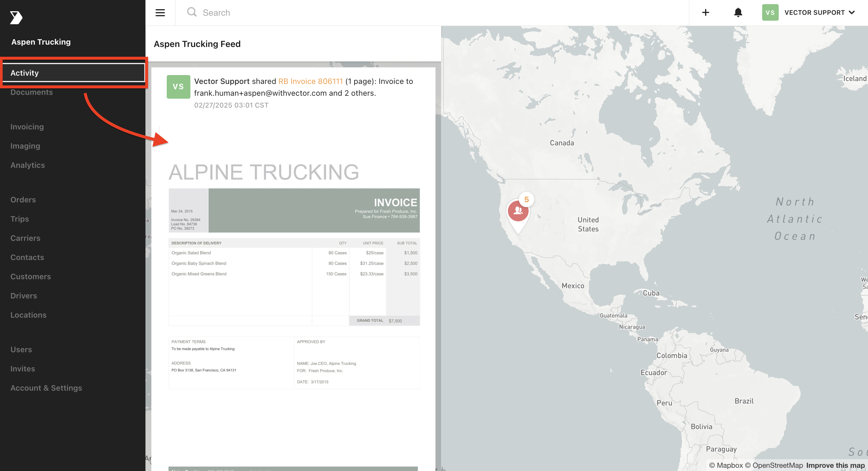This screenshot has width=868, height=471.
Task: Open Account & Settings
Action: [46, 388]
